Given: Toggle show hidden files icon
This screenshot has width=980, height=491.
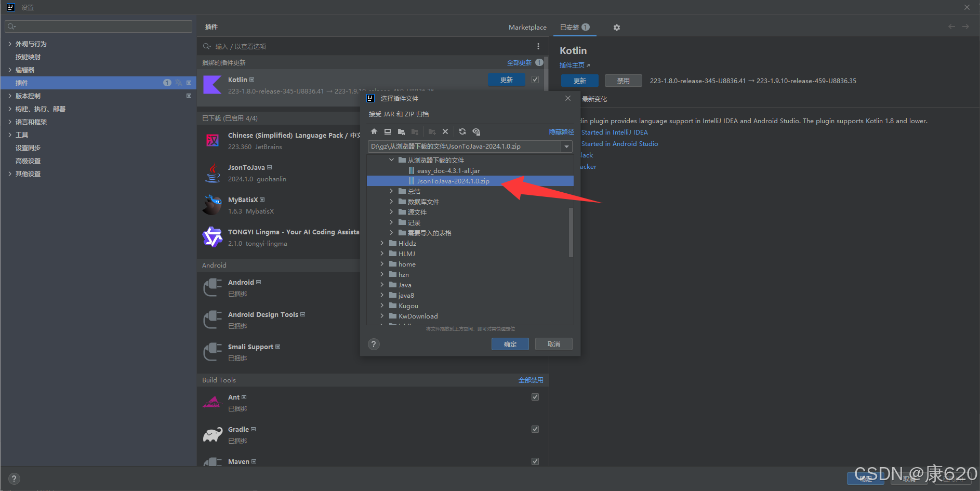Looking at the screenshot, I should (476, 132).
